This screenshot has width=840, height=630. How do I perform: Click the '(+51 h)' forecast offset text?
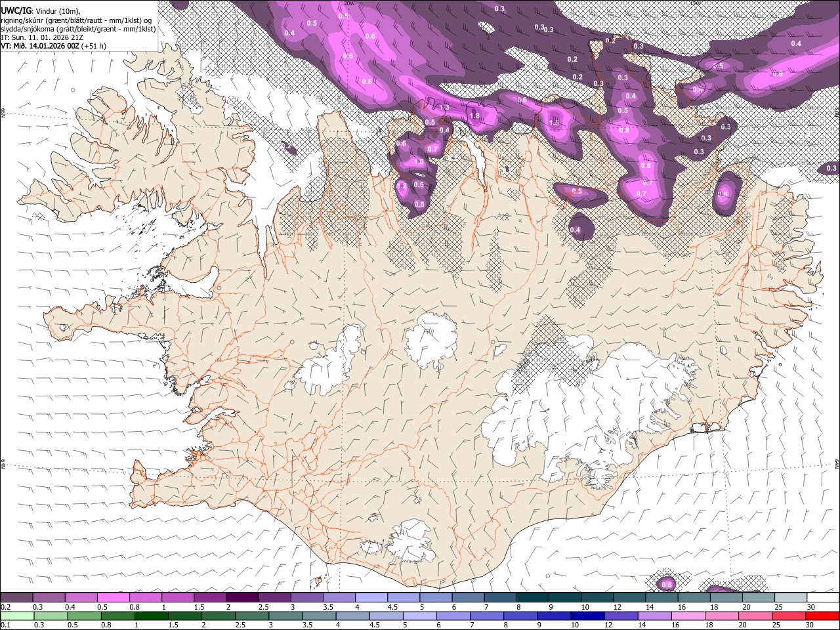click(x=94, y=46)
